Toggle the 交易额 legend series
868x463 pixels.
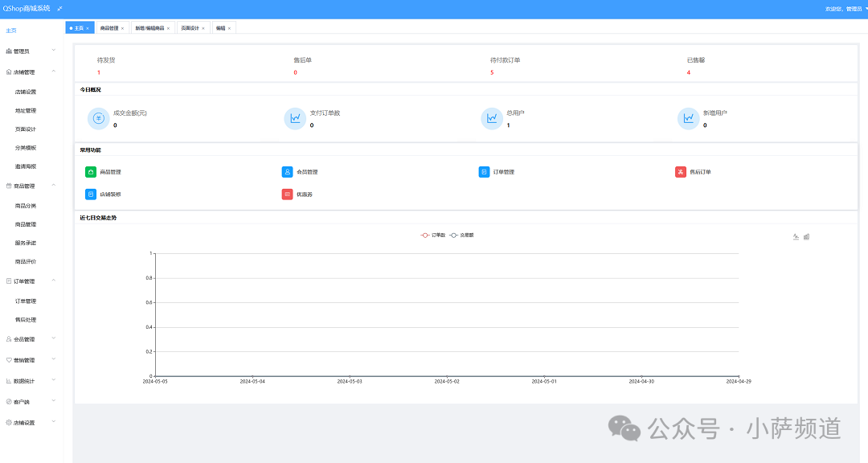pyautogui.click(x=461, y=236)
